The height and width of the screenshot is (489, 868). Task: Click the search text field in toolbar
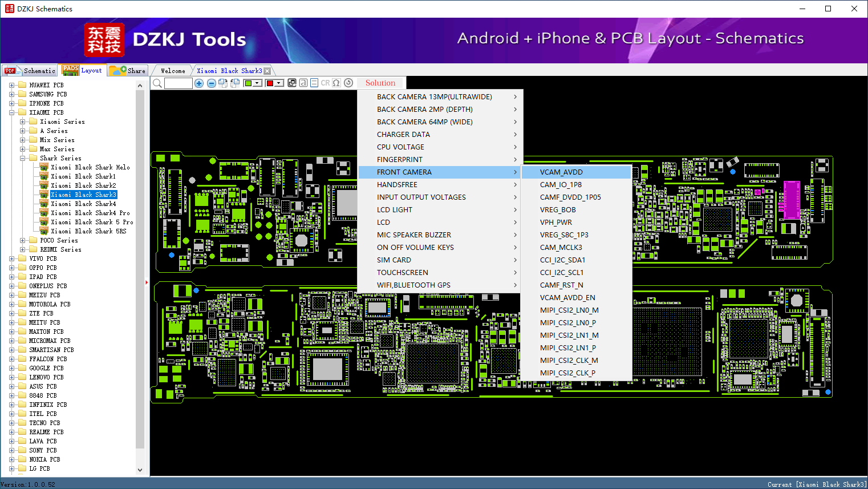point(179,83)
